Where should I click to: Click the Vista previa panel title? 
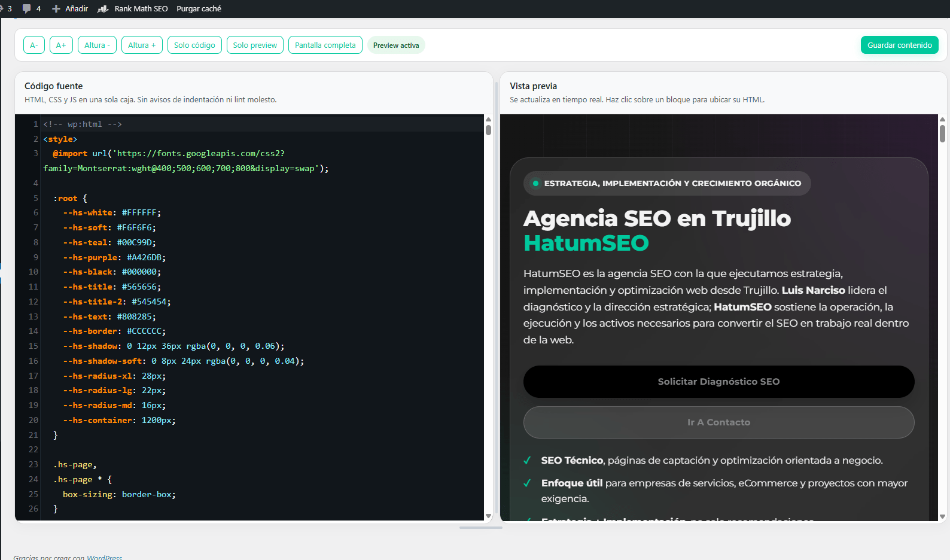click(x=533, y=86)
